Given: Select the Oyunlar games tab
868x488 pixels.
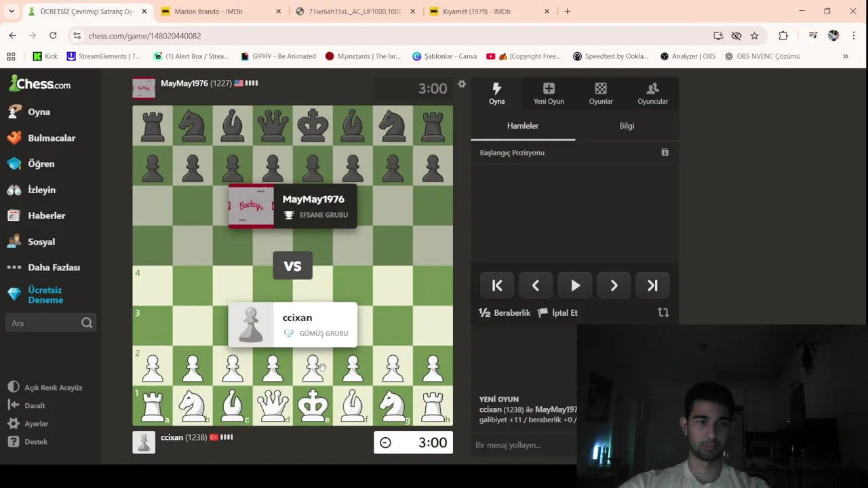Looking at the screenshot, I should point(601,94).
